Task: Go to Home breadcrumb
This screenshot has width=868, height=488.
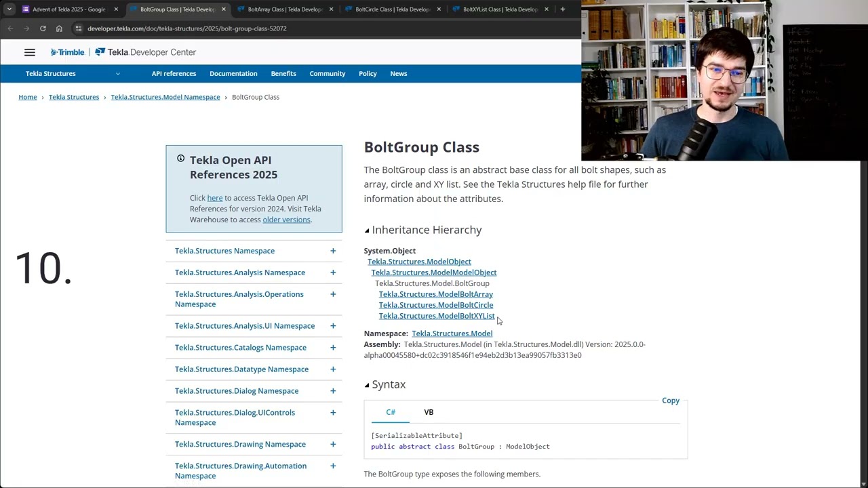Action: 28,97
